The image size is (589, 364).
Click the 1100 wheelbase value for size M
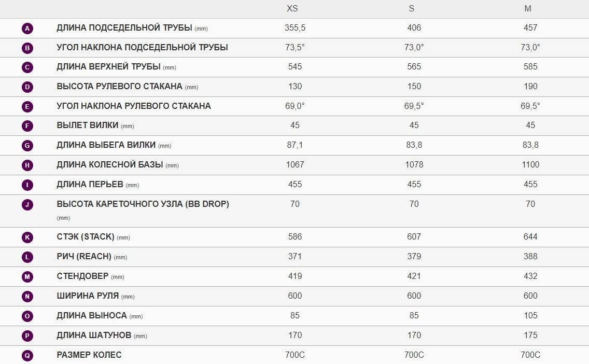tap(530, 164)
